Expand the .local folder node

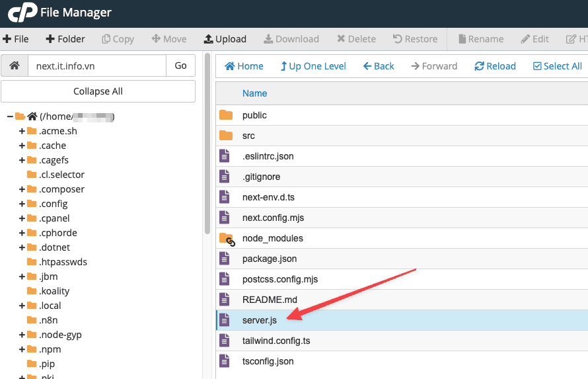point(22,306)
